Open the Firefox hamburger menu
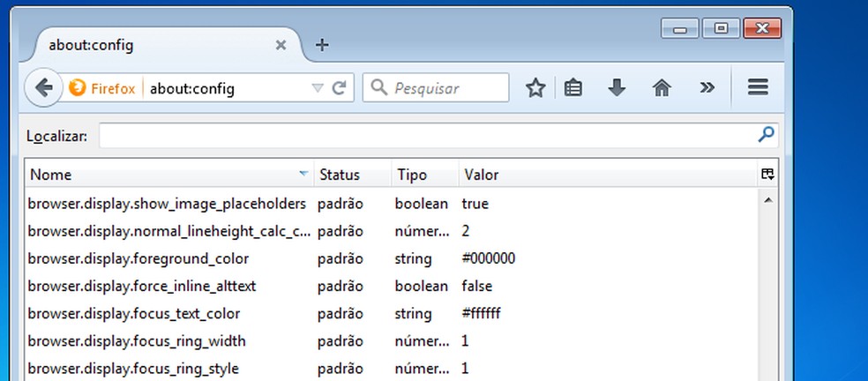Viewport: 868px width, 381px height. (x=758, y=87)
